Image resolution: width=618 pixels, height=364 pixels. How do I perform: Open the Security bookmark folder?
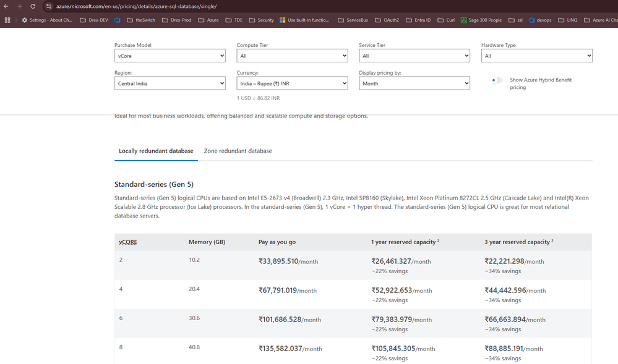pyautogui.click(x=261, y=20)
